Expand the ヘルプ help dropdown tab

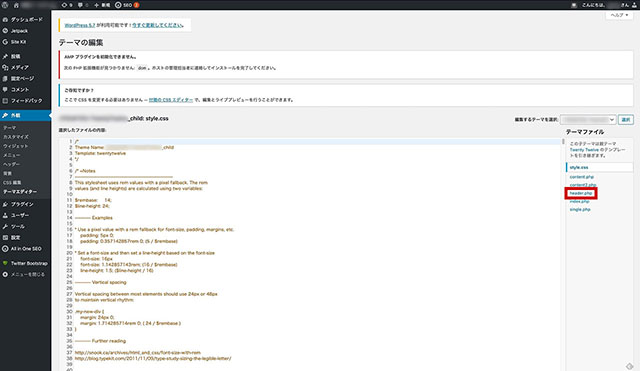(619, 15)
